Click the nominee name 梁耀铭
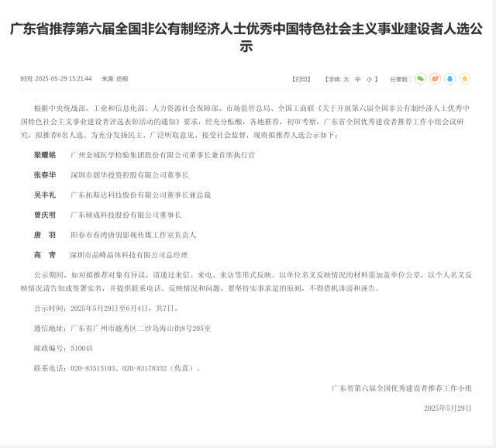Screen dimensions: 496x448 (x=45, y=155)
